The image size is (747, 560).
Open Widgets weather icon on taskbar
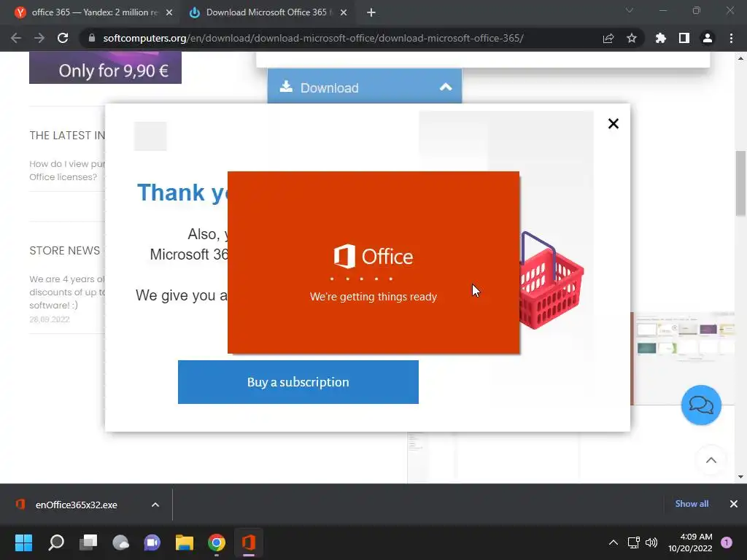coord(120,542)
